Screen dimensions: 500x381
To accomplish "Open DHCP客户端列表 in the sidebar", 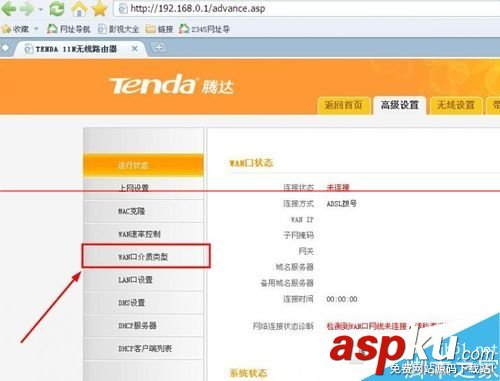I will pos(143,349).
